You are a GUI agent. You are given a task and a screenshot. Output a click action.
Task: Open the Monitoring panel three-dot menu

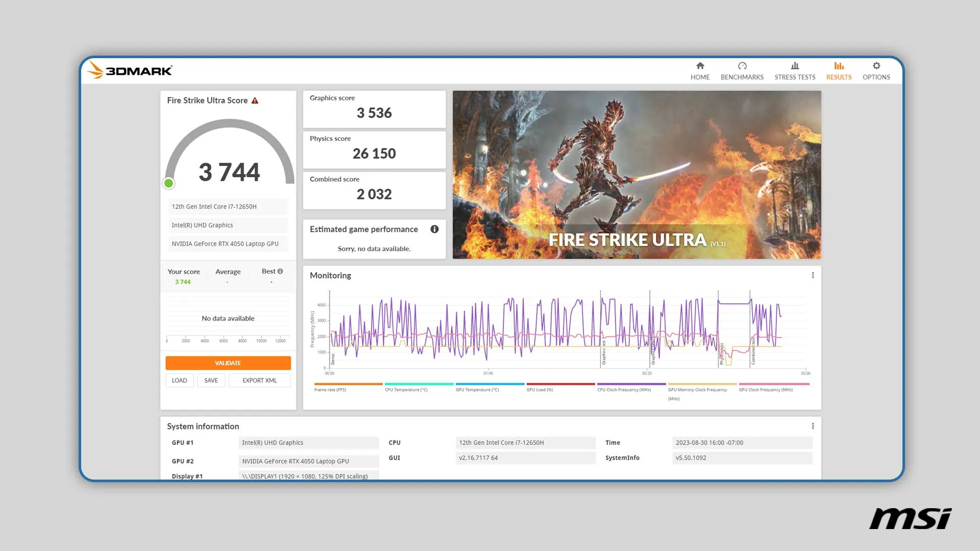click(813, 275)
